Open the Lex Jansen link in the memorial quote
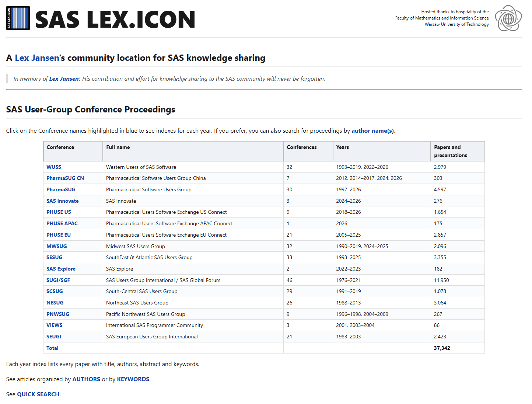Viewport: 532px width, 404px height. pos(64,79)
